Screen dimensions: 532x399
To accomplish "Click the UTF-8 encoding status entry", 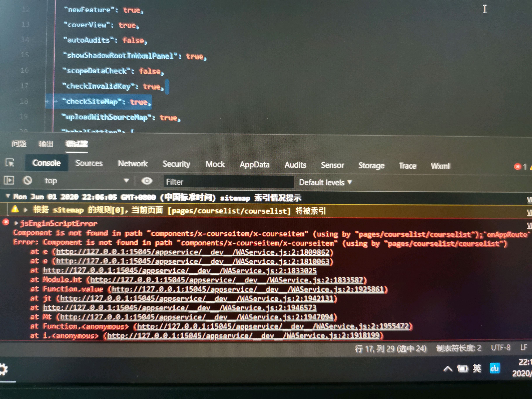I will [501, 348].
